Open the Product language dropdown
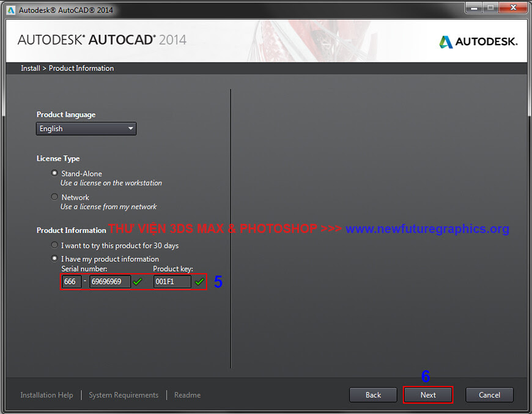This screenshot has width=532, height=414. tap(86, 128)
